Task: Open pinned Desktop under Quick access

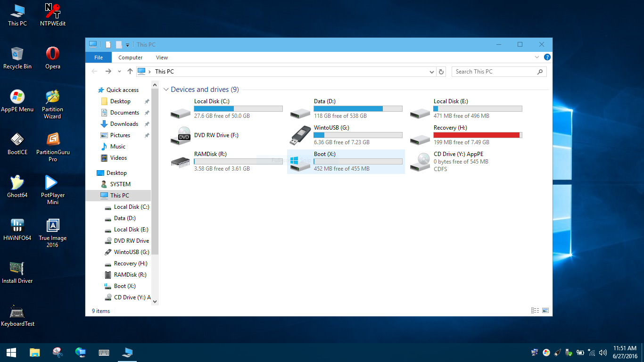Action: click(x=120, y=101)
